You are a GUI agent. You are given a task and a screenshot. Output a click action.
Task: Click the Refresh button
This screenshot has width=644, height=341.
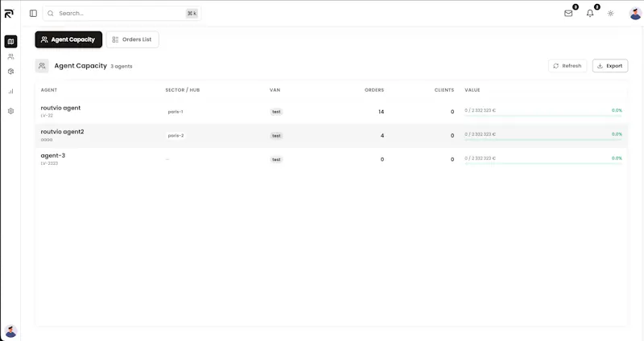tap(568, 66)
